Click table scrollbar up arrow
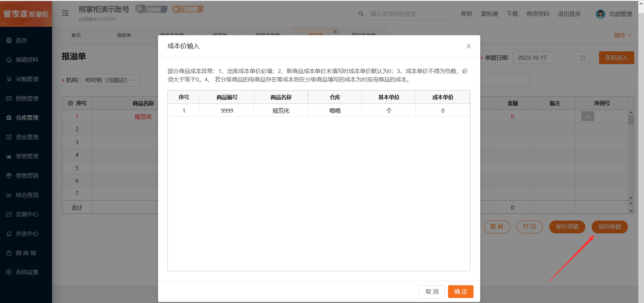Image resolution: width=644 pixels, height=303 pixels. [x=631, y=113]
